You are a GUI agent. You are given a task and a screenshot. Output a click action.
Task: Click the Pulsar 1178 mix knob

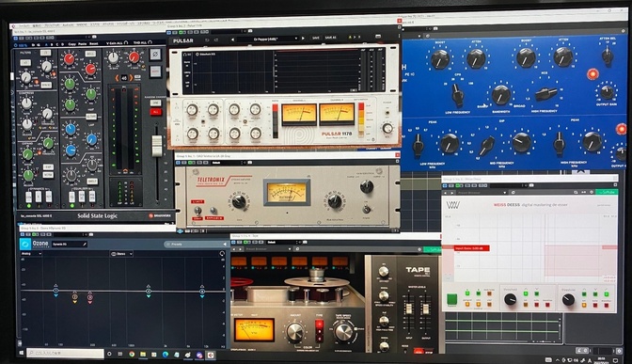pyautogui.click(x=387, y=129)
